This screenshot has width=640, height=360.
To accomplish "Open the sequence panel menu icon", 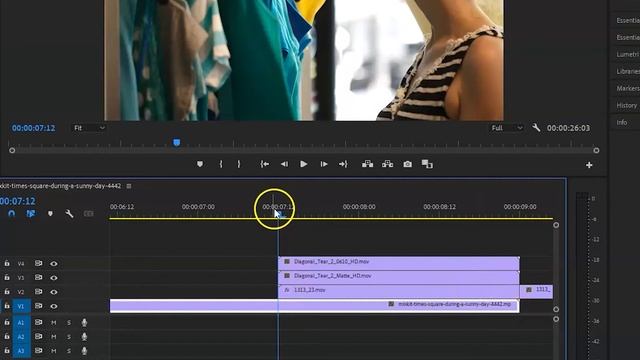I will coord(129,186).
